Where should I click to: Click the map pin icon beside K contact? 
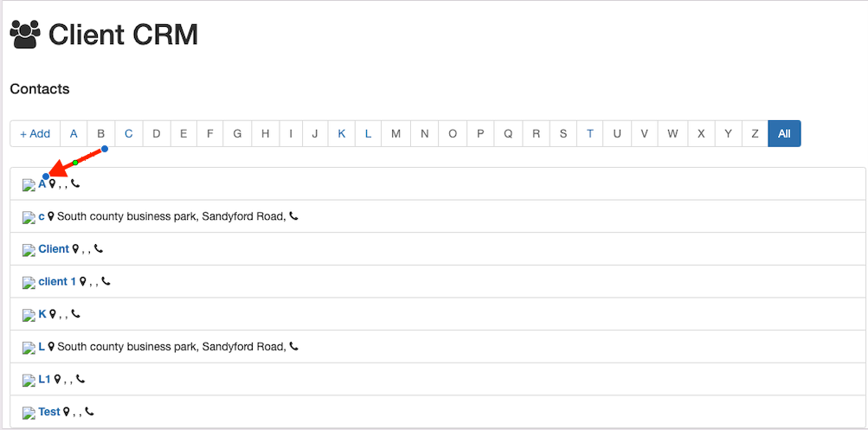pyautogui.click(x=52, y=314)
